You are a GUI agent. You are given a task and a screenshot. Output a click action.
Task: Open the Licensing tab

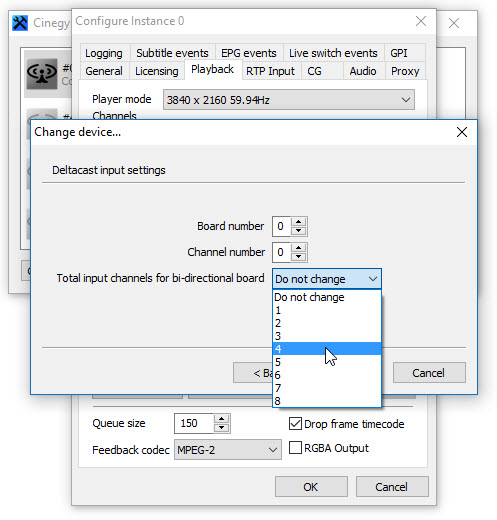point(156,71)
